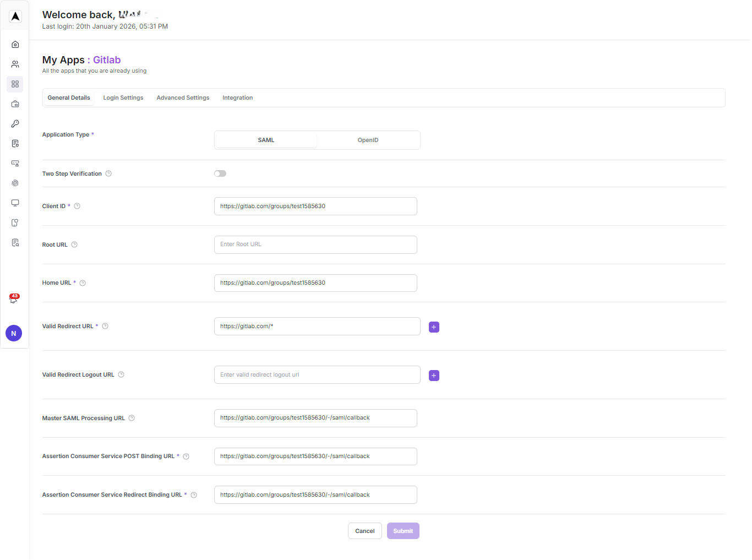Open the home icon in sidebar
This screenshot has height=560, width=752.
point(15,45)
